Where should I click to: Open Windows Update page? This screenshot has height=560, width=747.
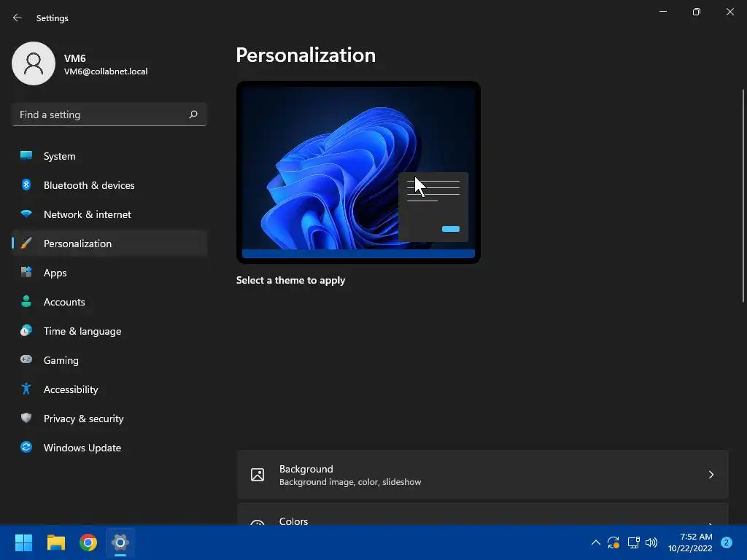point(109,448)
